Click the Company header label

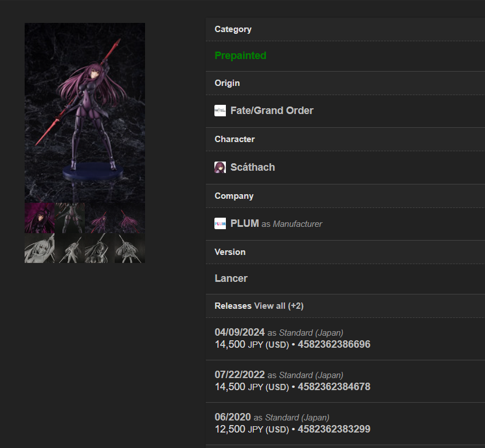pos(234,196)
